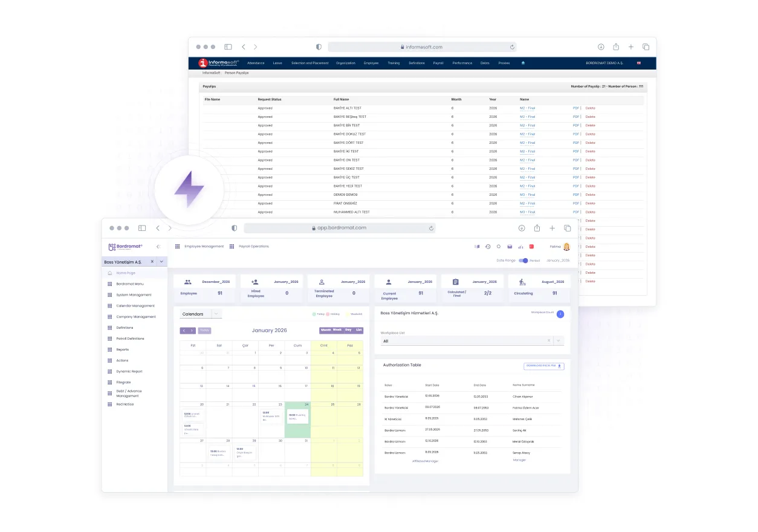Viewport: 758px width, 532px height.
Task: Click the previous month arrow on the calendar
Action: click(185, 330)
